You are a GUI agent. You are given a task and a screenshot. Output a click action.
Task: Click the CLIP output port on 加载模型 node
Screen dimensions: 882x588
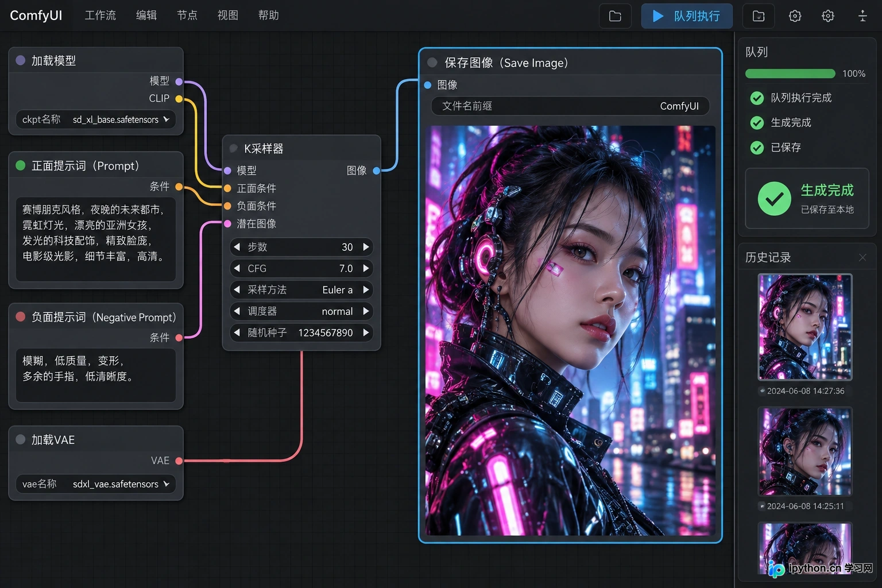(179, 99)
